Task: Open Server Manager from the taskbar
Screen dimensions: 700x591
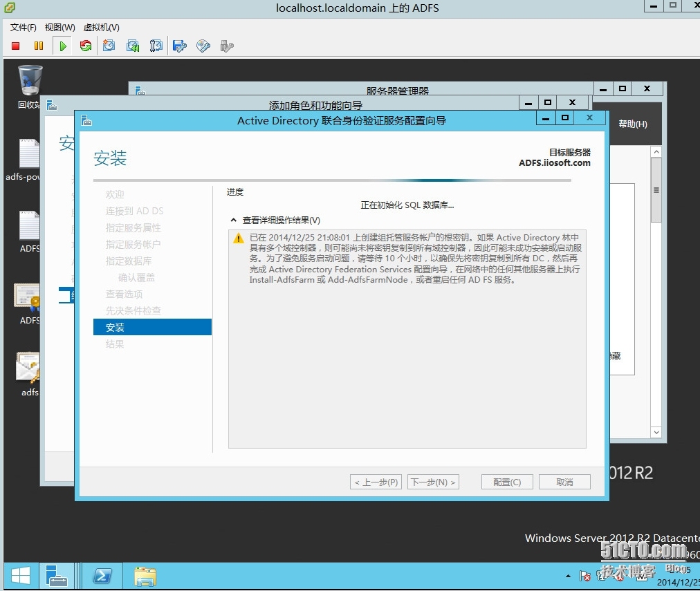Action: pos(56,576)
